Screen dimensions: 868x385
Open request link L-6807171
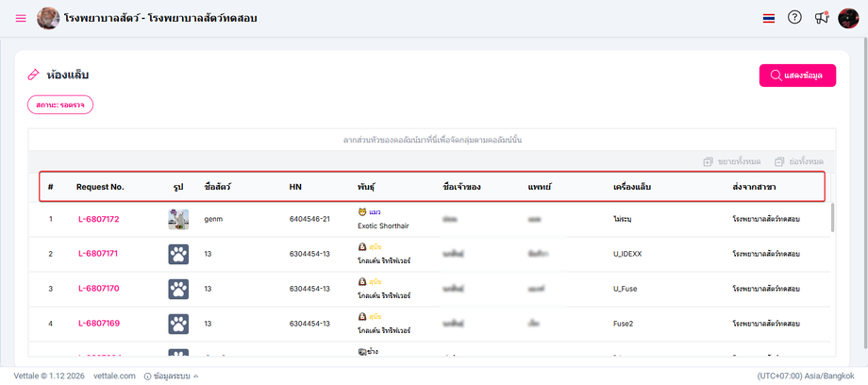98,254
